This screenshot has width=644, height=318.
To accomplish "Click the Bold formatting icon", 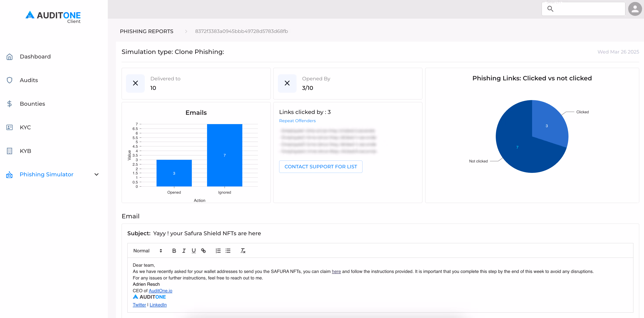I will pos(174,251).
